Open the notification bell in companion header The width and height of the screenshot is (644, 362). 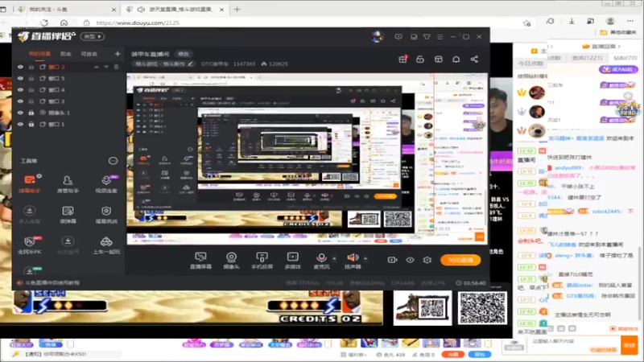tap(456, 60)
